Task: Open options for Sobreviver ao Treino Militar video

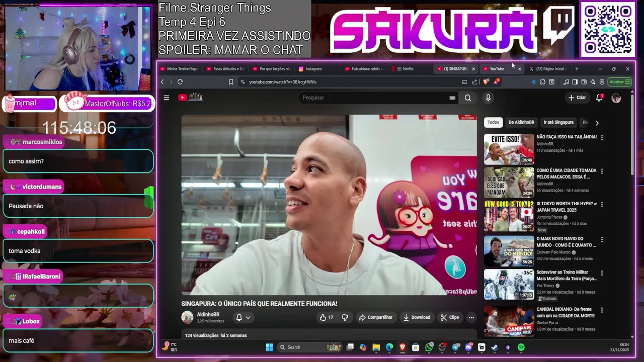Action: pos(602,273)
